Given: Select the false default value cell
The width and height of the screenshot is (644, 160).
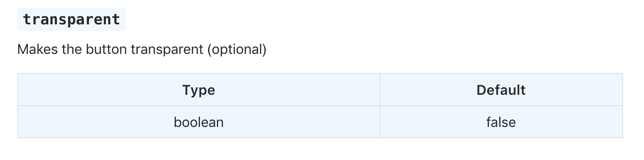Looking at the screenshot, I should (501, 122).
